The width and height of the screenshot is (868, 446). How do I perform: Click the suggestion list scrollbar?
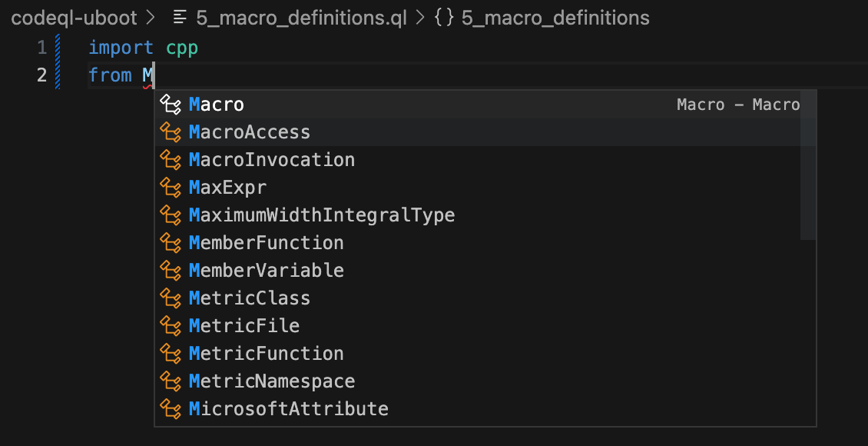(x=808, y=165)
